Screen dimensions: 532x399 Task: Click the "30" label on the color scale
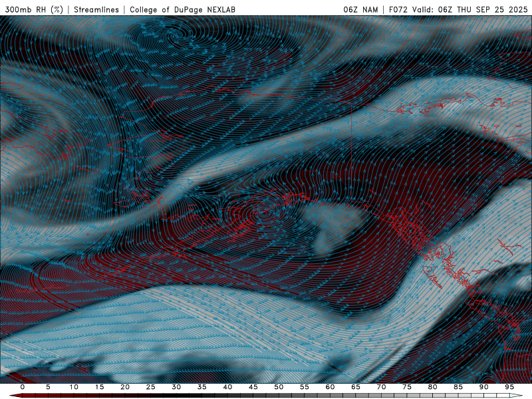tap(176, 387)
